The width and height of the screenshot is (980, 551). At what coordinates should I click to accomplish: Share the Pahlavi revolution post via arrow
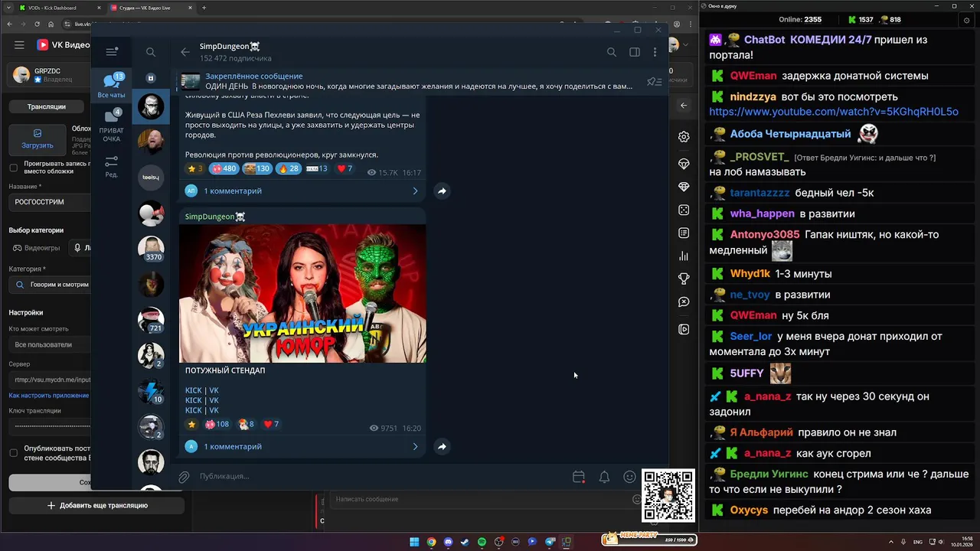[442, 191]
